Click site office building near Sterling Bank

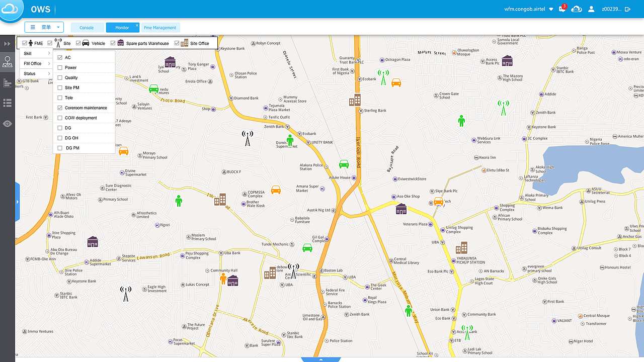tap(355, 100)
